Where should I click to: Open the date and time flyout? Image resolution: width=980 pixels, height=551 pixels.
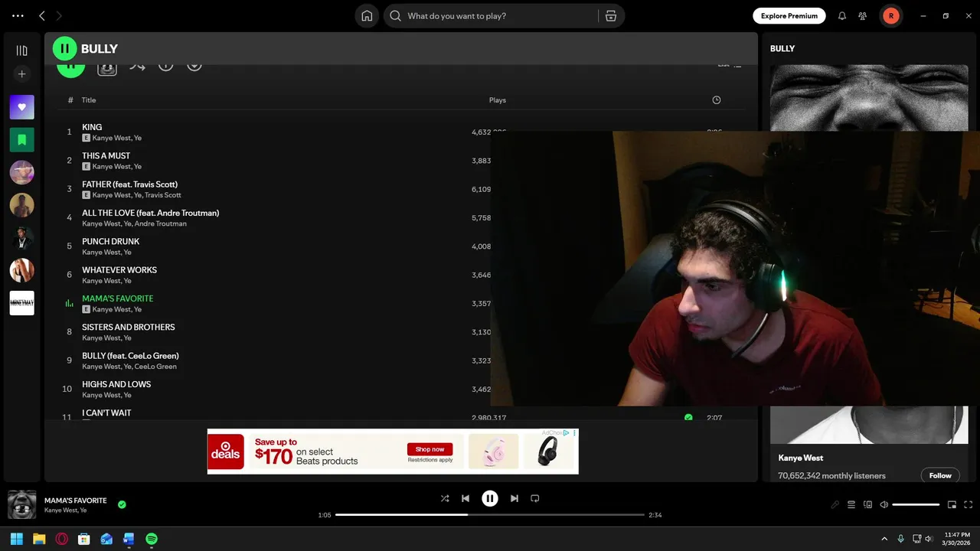pyautogui.click(x=957, y=539)
